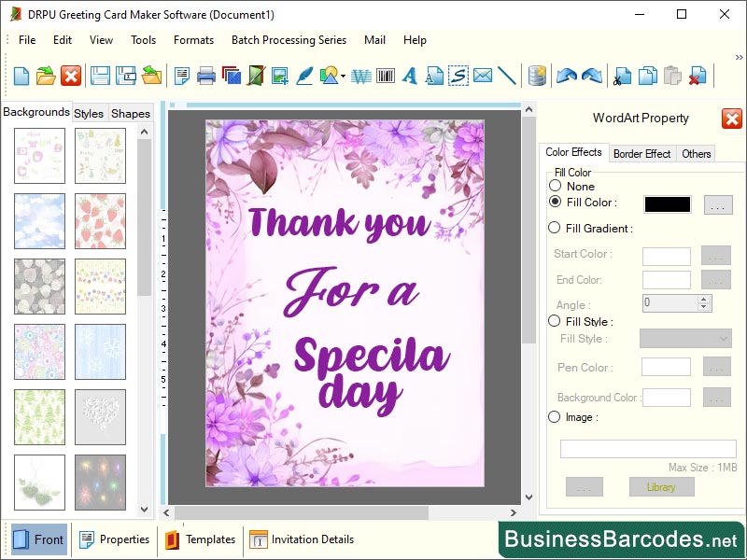This screenshot has height=560, width=747.
Task: Open the Invitation Details panel
Action: 302,539
